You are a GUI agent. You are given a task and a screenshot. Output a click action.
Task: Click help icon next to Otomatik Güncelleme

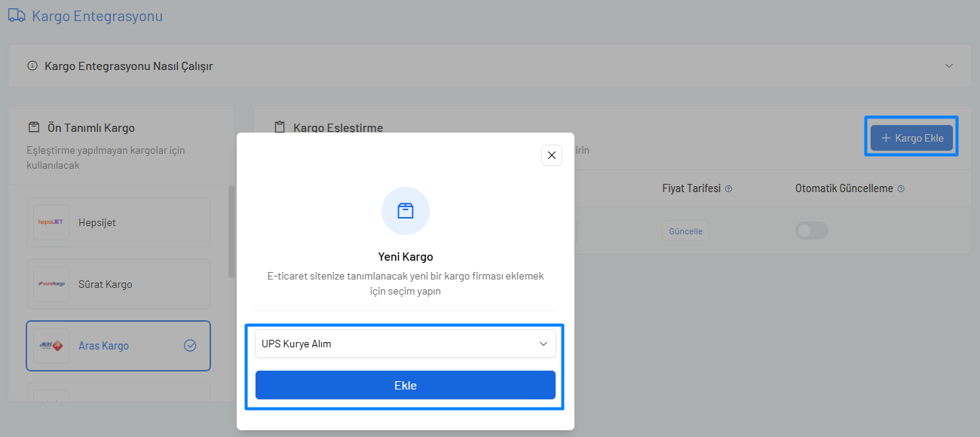click(x=901, y=189)
